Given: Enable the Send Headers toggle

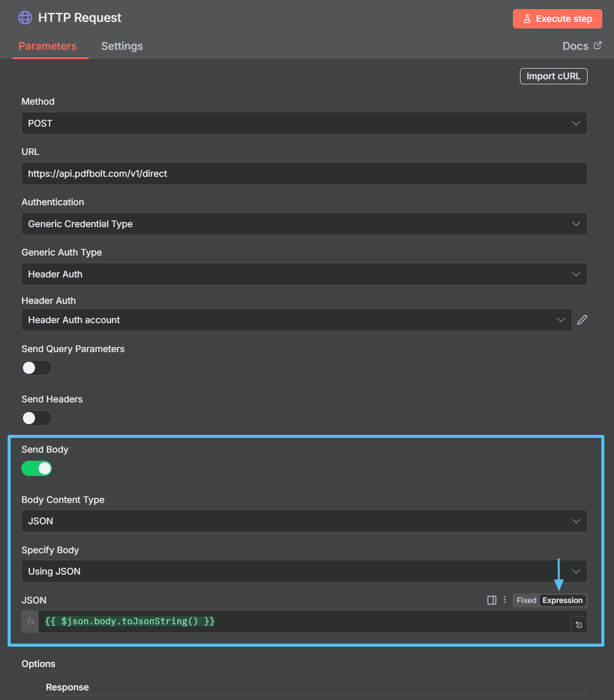Looking at the screenshot, I should 36,418.
